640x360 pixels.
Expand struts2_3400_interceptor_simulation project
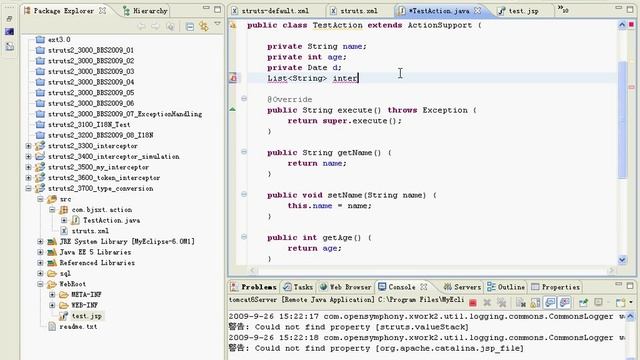tap(29, 156)
